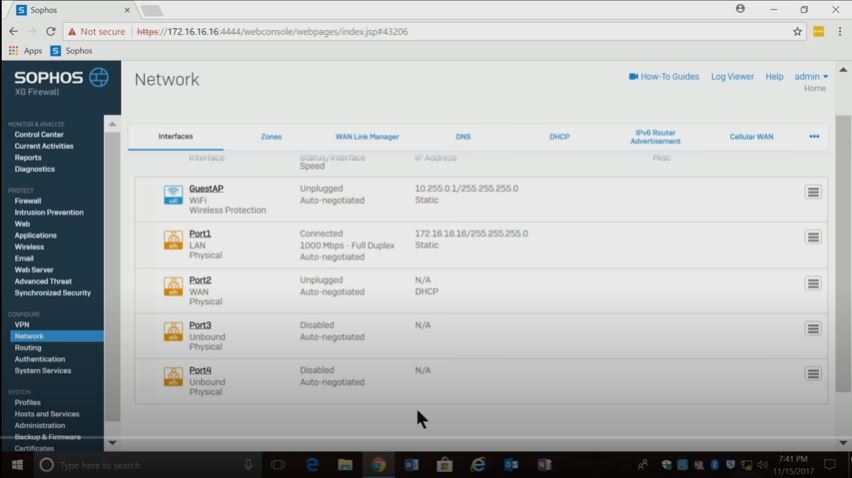Open the Port3 row hamburger menu

(813, 328)
